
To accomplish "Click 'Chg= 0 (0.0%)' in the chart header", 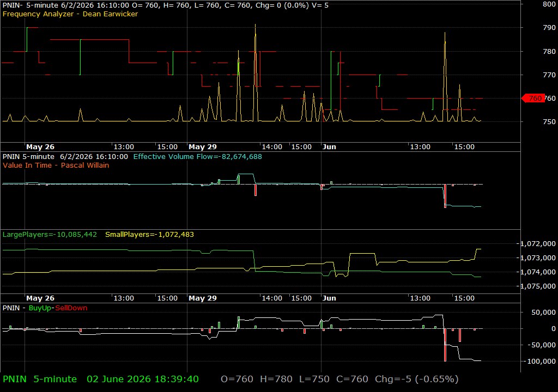I will point(282,5).
